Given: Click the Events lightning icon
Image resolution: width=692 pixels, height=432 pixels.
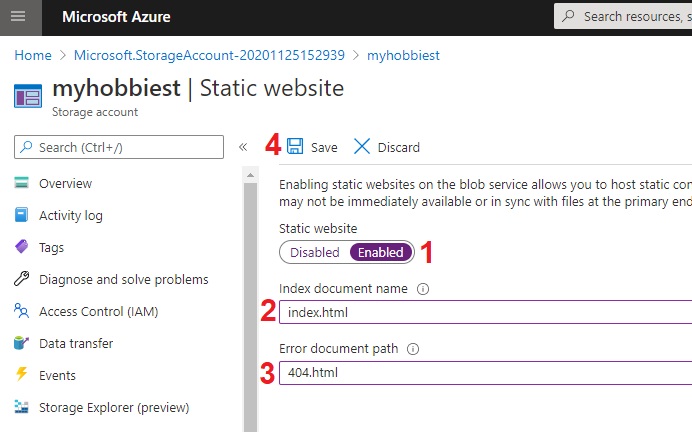Looking at the screenshot, I should (21, 374).
